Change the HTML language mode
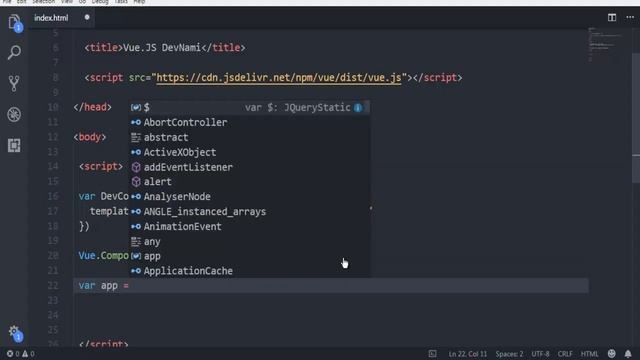Viewport: 640px width, 360px height. tap(589, 354)
